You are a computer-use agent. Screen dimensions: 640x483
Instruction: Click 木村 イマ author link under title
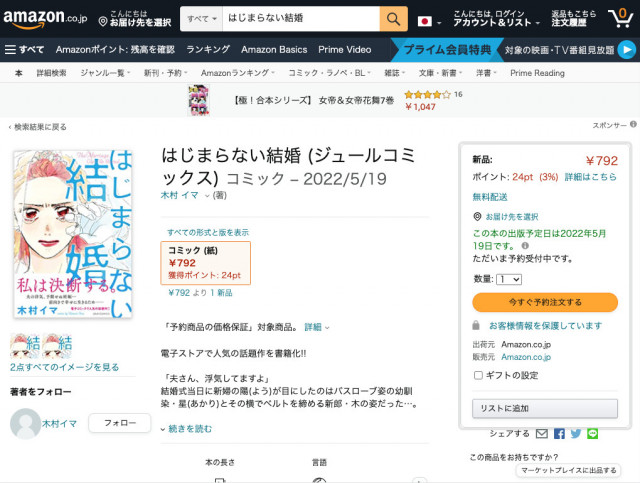[x=180, y=196]
